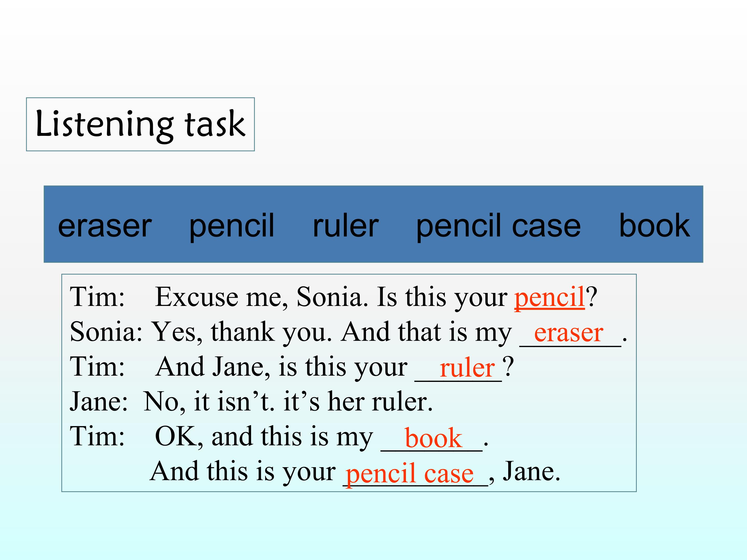Screen dimensions: 747x560
Task: Click the "Sonia:" speaker label
Action: tap(106, 332)
